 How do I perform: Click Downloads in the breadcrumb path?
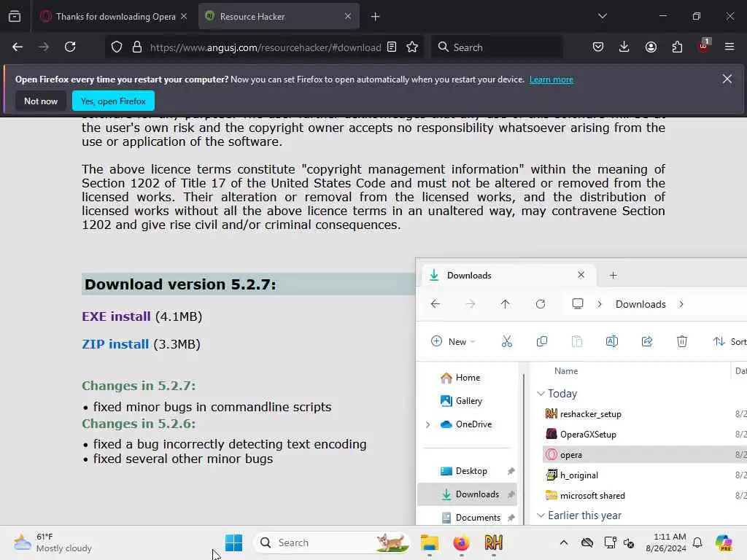click(x=640, y=304)
